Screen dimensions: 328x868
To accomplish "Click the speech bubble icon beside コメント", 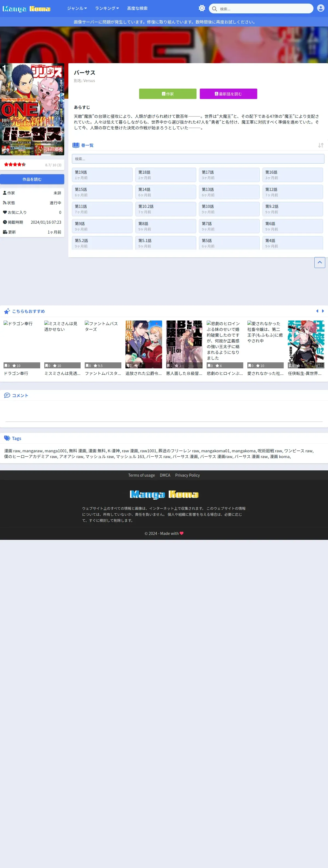I will pos(7,395).
